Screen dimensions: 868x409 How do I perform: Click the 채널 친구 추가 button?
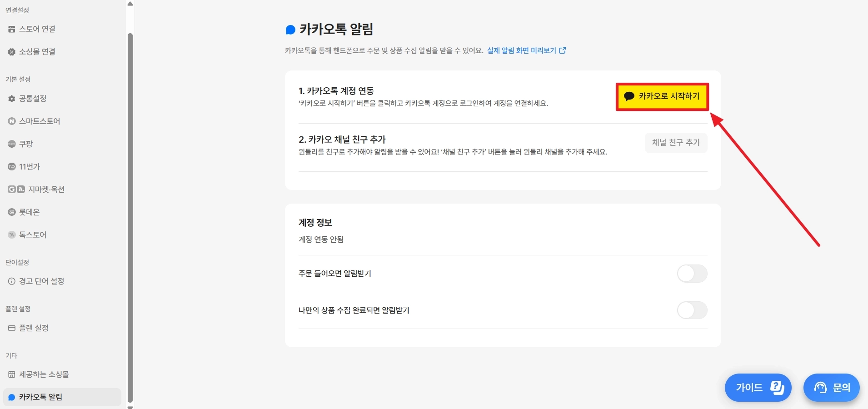[x=676, y=143]
